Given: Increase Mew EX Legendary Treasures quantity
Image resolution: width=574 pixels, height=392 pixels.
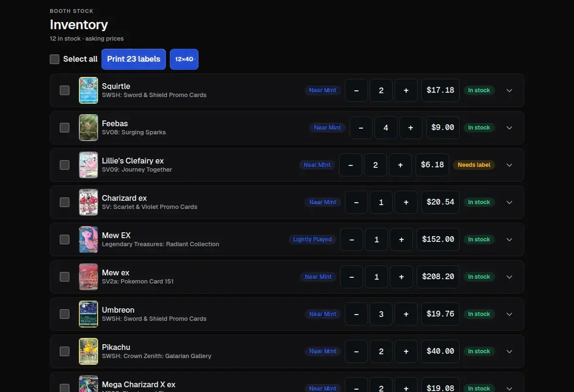Looking at the screenshot, I should 401,240.
